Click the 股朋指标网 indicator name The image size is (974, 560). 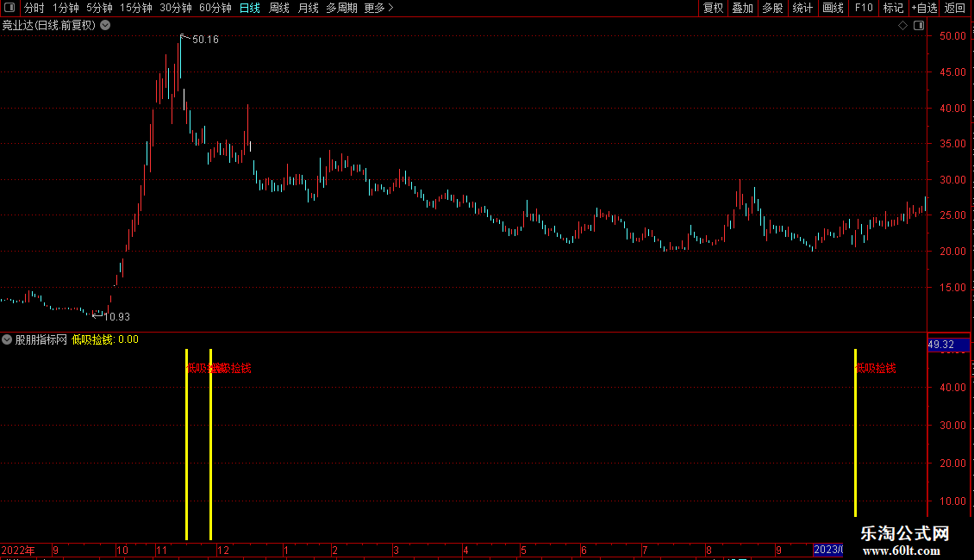41,339
